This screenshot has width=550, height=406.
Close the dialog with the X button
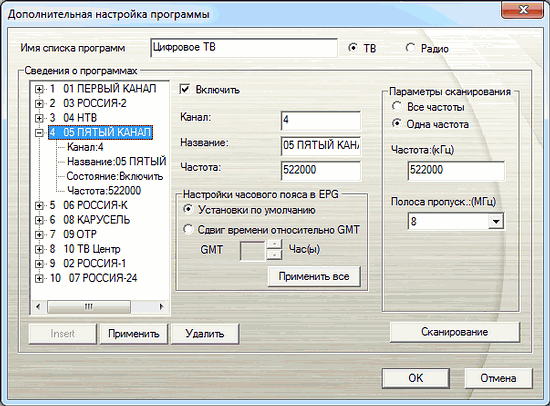523,9
